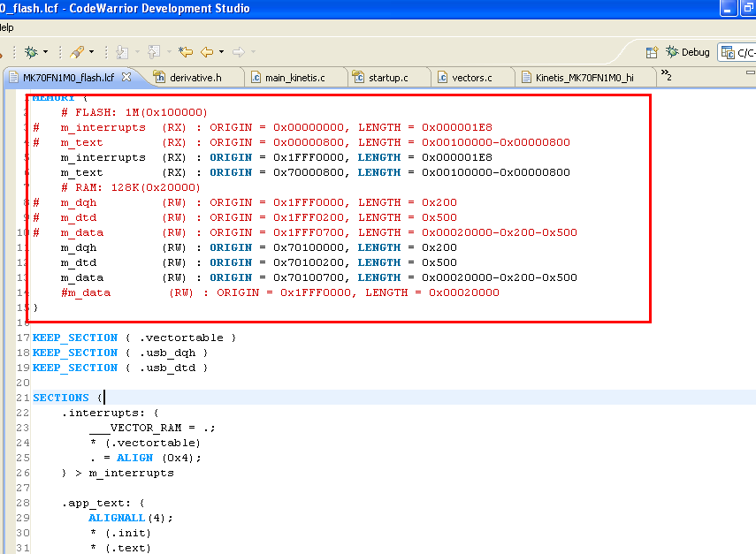Click ORIGIN value 0x70000800 in m_text line
756x554 pixels.
(309, 172)
